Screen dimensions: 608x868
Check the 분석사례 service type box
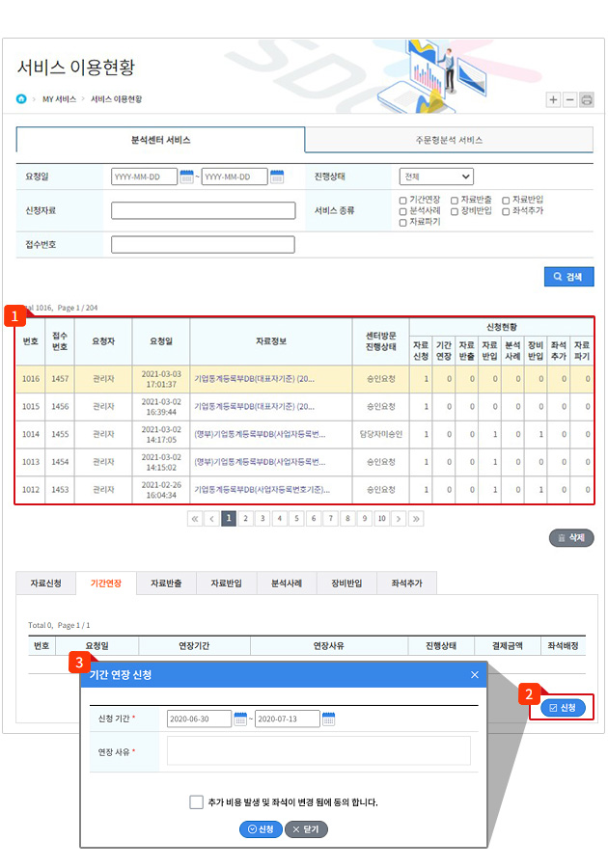(403, 211)
